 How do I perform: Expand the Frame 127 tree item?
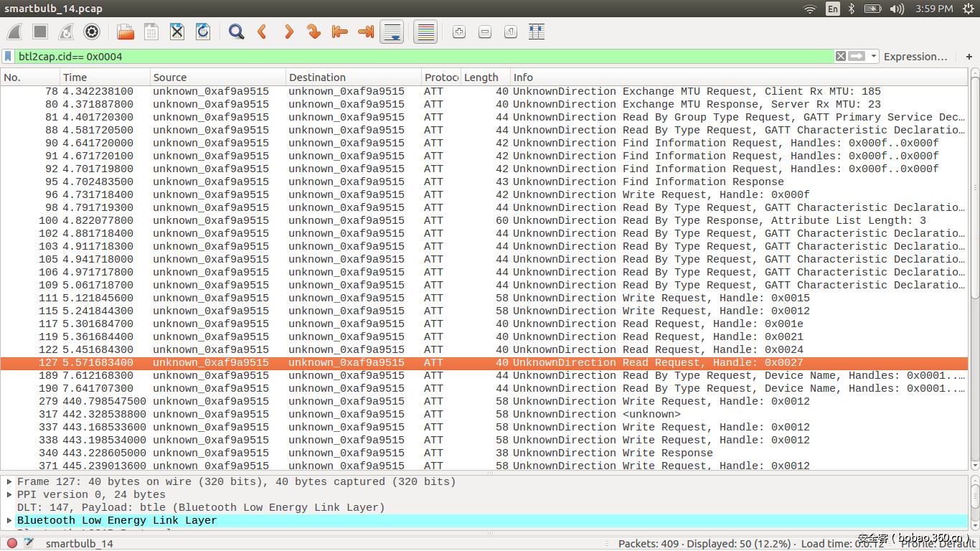(9, 482)
